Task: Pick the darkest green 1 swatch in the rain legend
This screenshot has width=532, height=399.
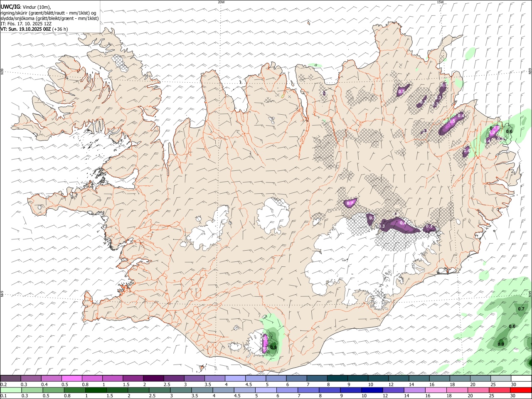Action: tap(96, 390)
